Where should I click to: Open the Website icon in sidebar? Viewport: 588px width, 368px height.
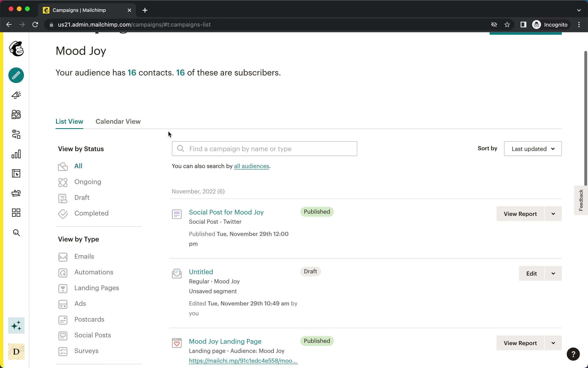click(x=16, y=174)
